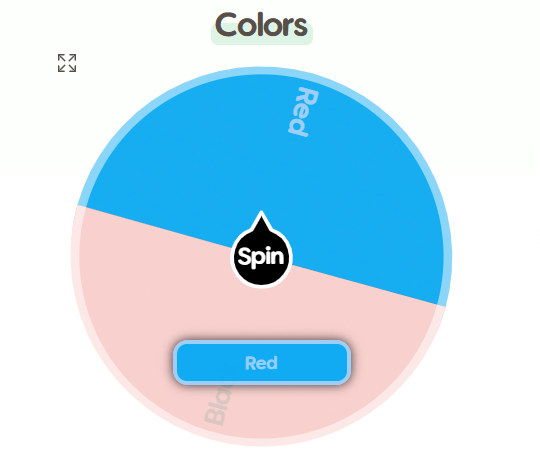The width and height of the screenshot is (540, 452).
Task: Click the black Spin button
Action: pyautogui.click(x=261, y=256)
